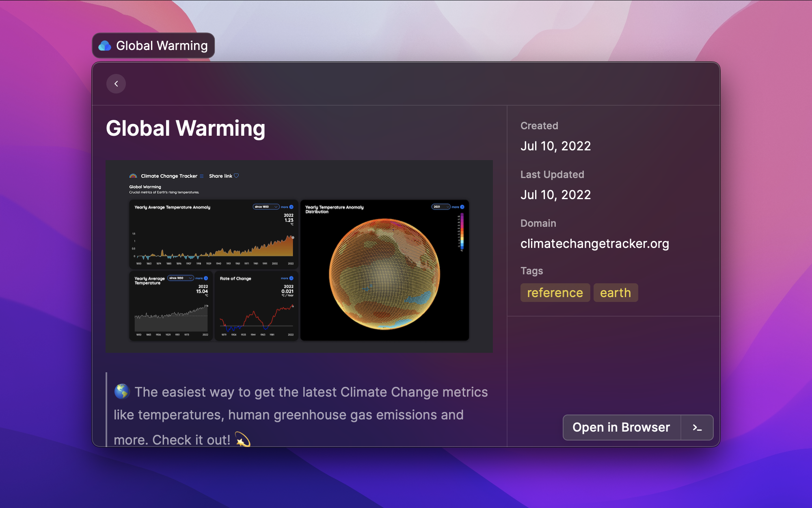Click the temperature anomaly color scale bar
This screenshot has width=812, height=508.
[x=462, y=231]
